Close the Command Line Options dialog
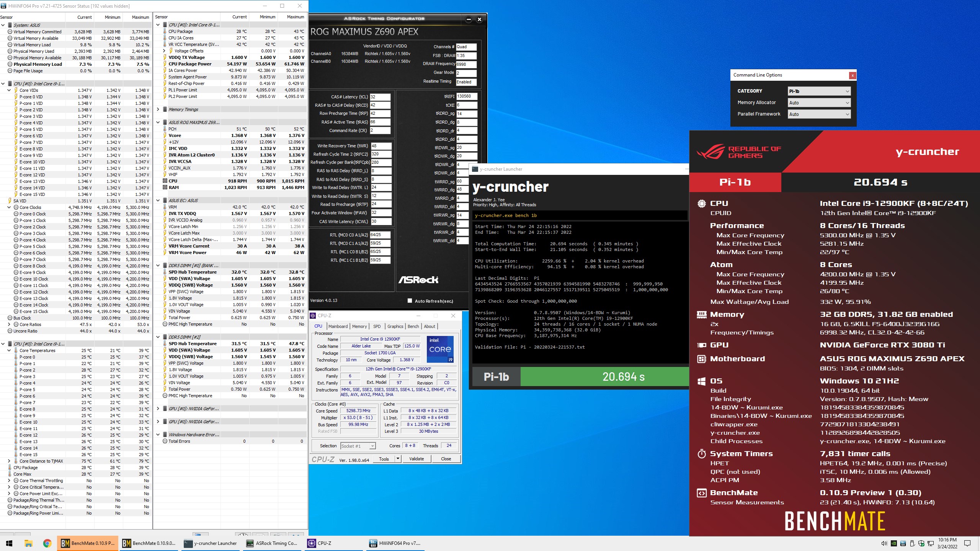 853,75
